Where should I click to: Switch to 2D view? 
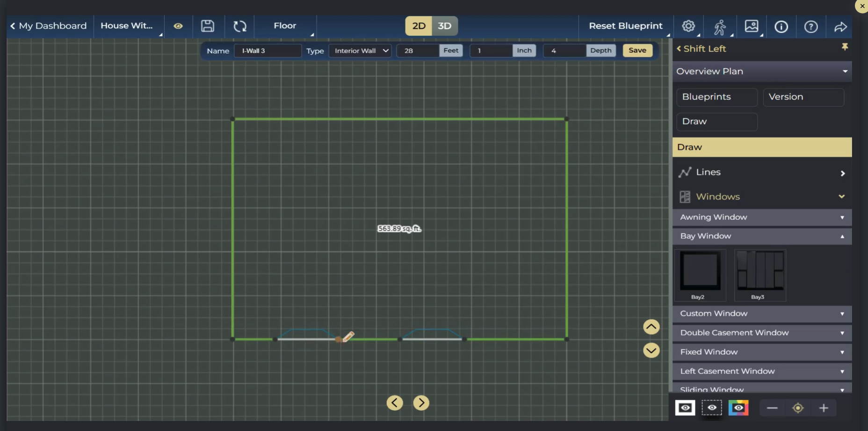point(419,26)
